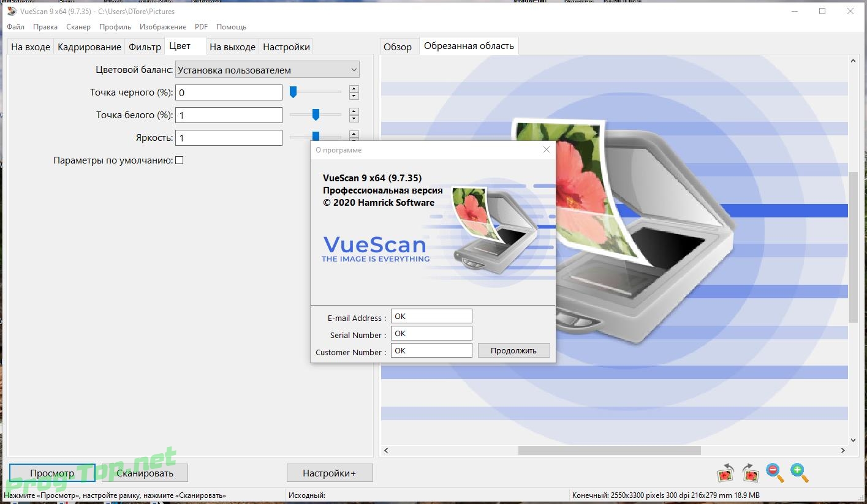Screen dimensions: 867x504
Task: Click preview scrollbar right arrow
Action: pos(843,450)
